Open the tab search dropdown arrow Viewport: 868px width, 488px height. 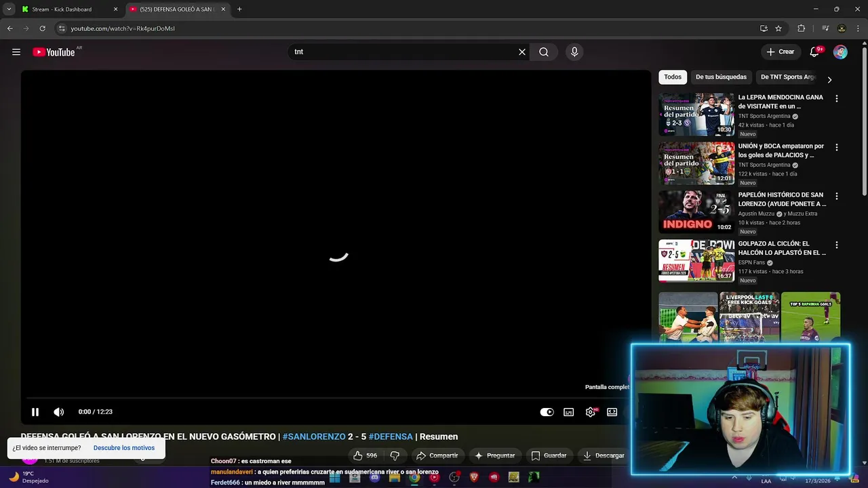[9, 9]
